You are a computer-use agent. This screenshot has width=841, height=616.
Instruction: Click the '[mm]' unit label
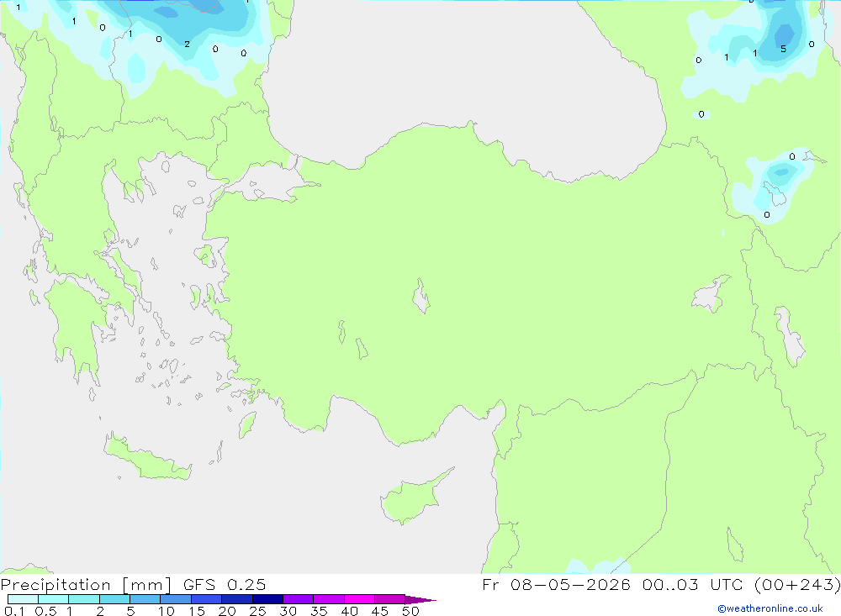[147, 585]
